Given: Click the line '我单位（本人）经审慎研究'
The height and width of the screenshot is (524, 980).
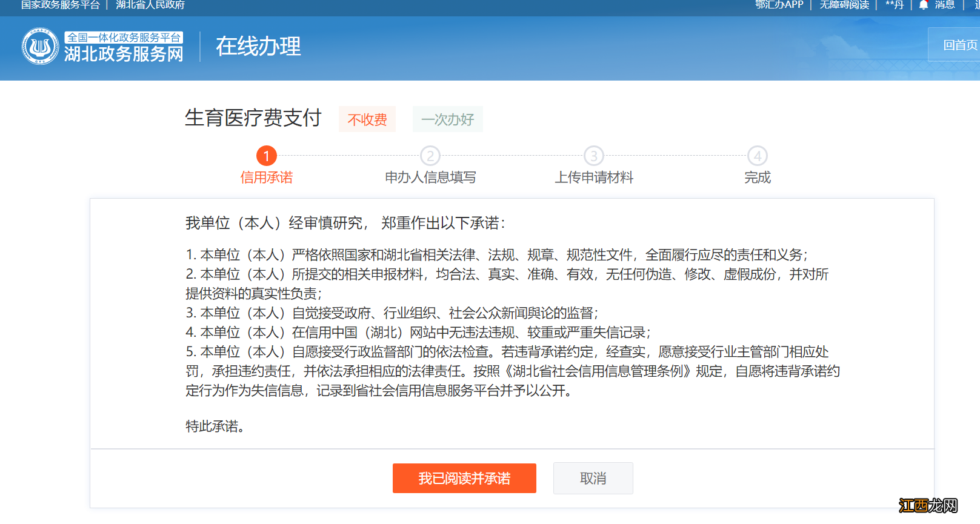Looking at the screenshot, I should point(345,223).
